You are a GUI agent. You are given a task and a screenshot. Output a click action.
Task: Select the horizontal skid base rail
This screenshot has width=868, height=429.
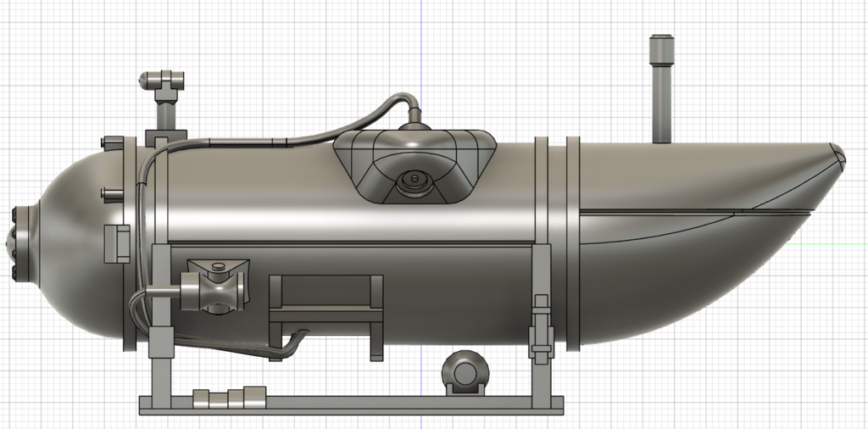click(x=351, y=404)
